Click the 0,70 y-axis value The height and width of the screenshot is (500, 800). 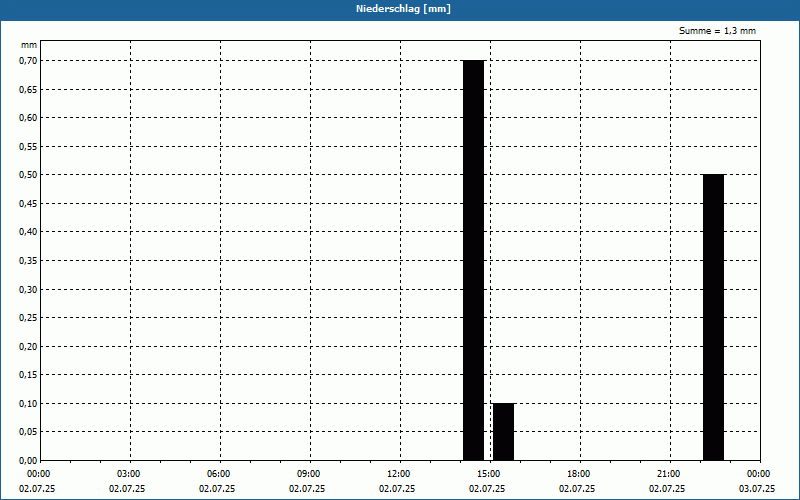click(x=28, y=61)
